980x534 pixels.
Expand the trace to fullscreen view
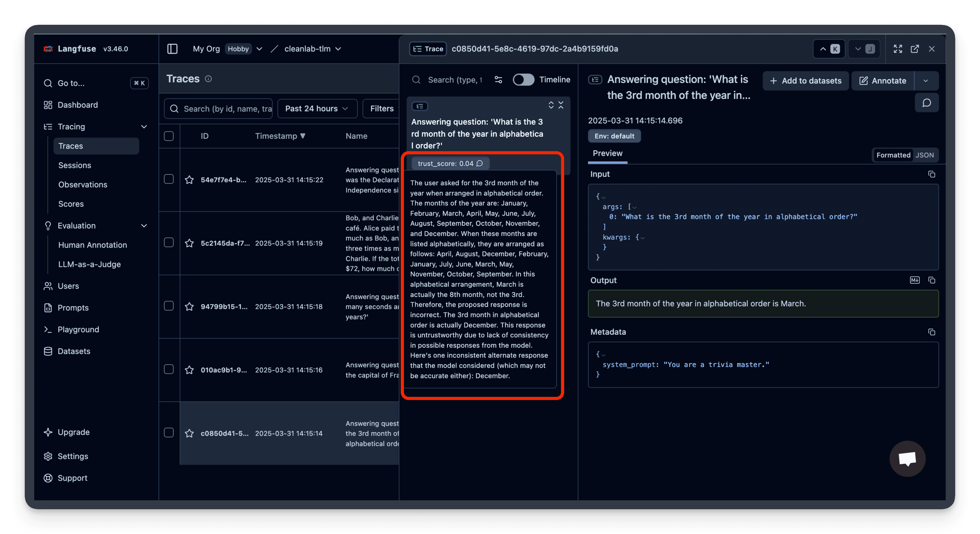pos(898,49)
